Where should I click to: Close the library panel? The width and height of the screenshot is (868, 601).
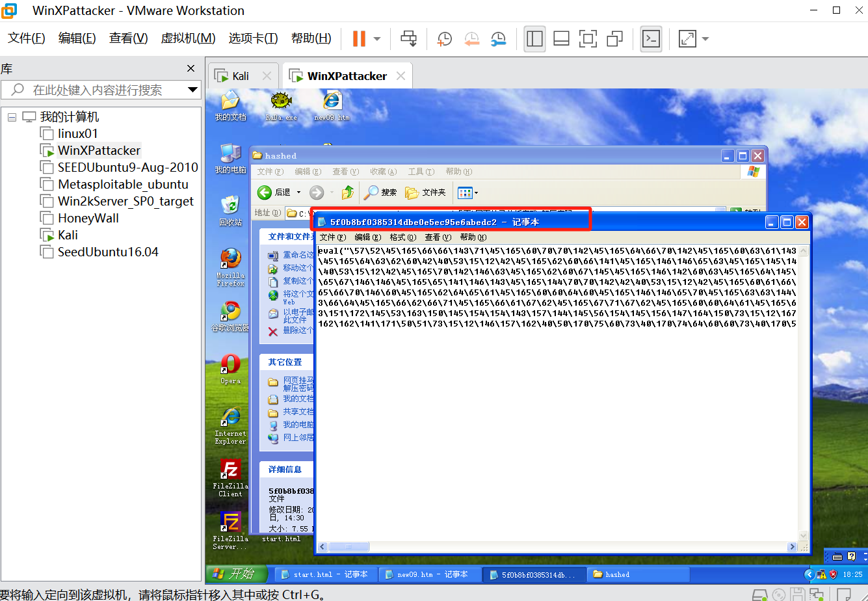click(x=191, y=68)
